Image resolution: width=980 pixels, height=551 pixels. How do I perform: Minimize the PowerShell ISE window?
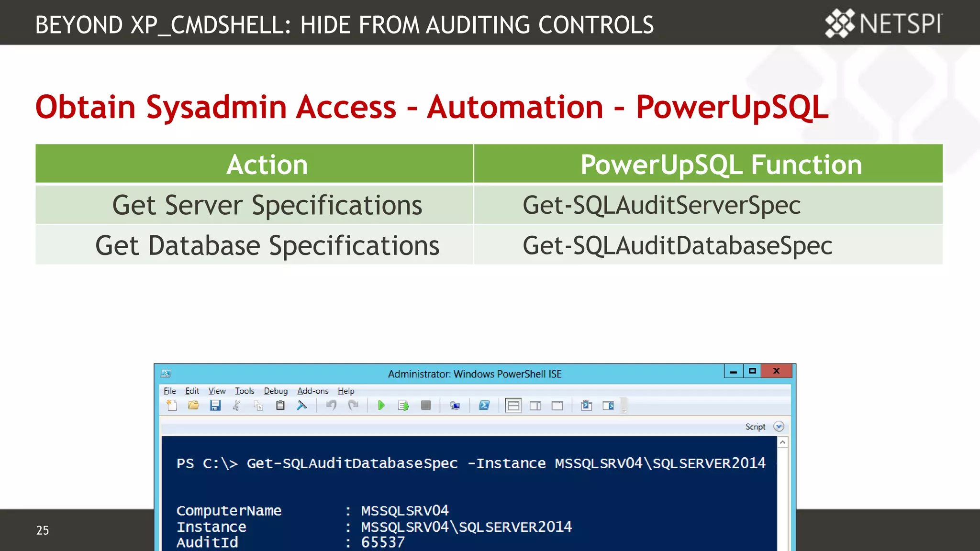[734, 371]
